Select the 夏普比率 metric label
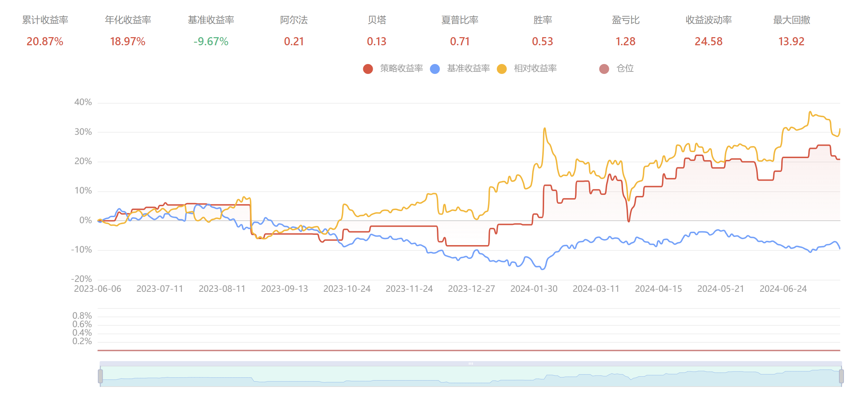Screen dimensions: 868x394 [x=459, y=20]
